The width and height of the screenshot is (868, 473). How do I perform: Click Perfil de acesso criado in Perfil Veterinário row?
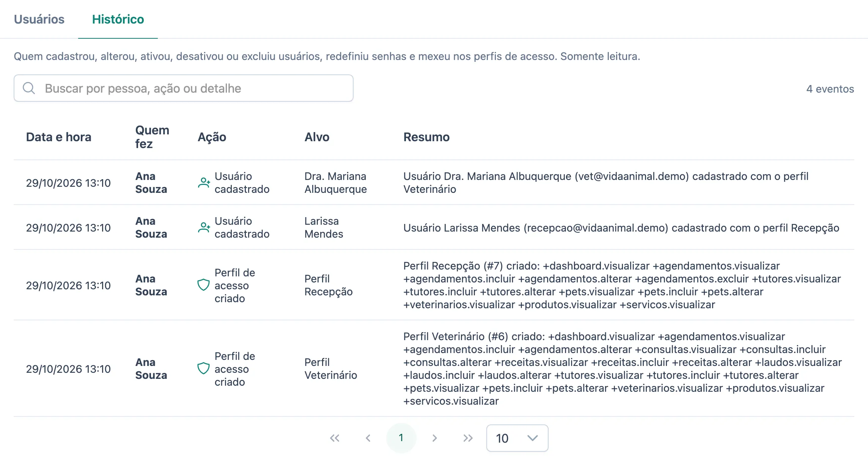pyautogui.click(x=235, y=369)
